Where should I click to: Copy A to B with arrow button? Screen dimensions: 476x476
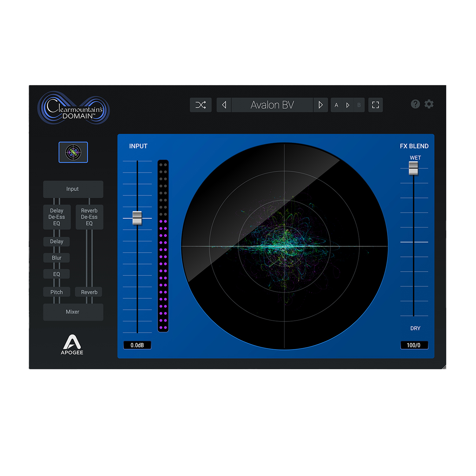click(348, 105)
